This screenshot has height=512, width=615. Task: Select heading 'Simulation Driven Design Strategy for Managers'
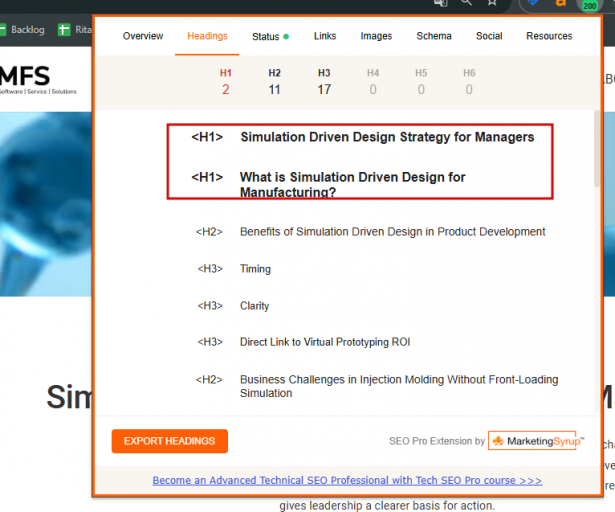pyautogui.click(x=387, y=137)
